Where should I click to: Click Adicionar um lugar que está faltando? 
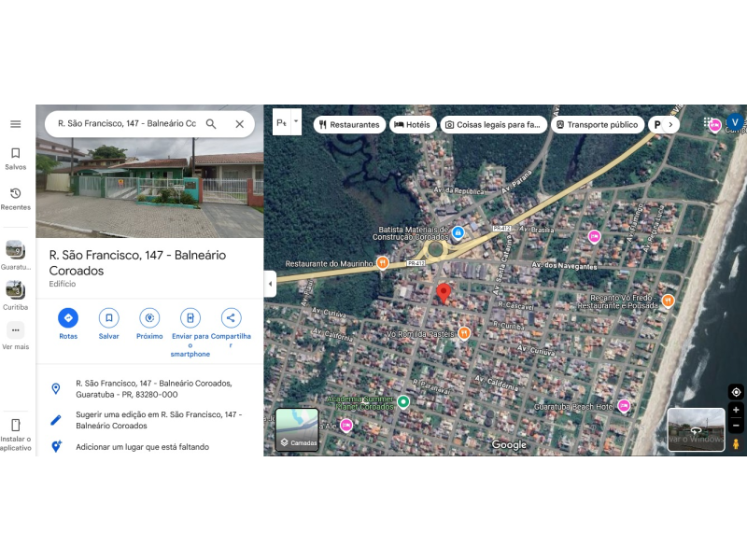(x=142, y=447)
